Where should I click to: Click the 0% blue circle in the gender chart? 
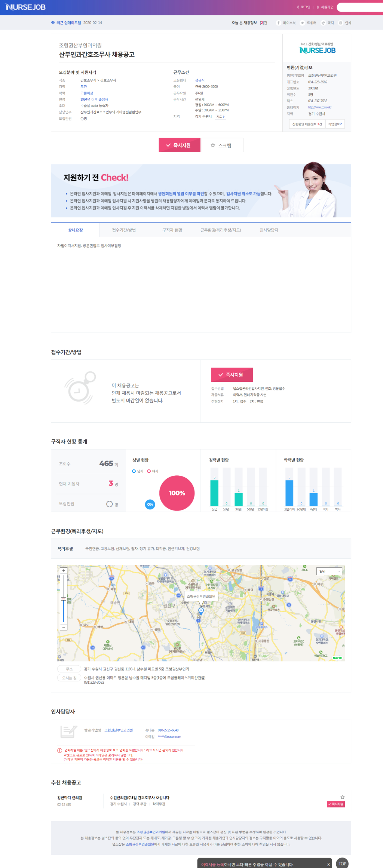(150, 504)
